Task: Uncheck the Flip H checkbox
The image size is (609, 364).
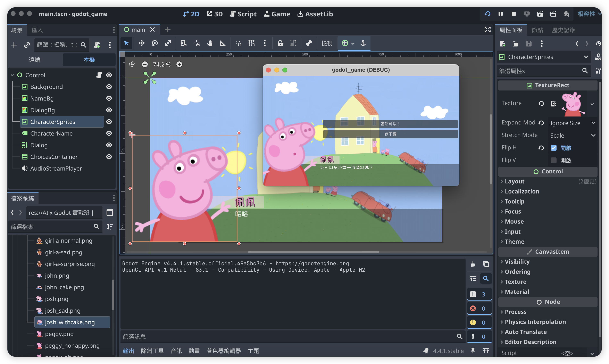Action: click(553, 148)
